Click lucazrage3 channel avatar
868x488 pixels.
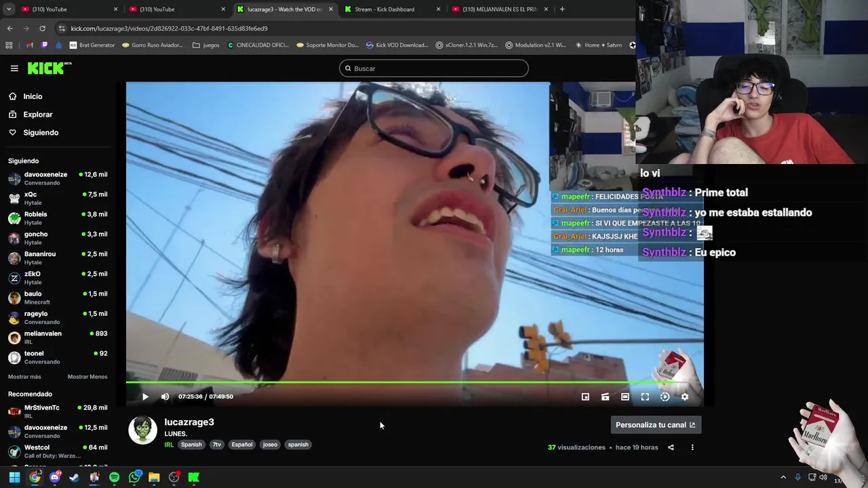point(143,430)
